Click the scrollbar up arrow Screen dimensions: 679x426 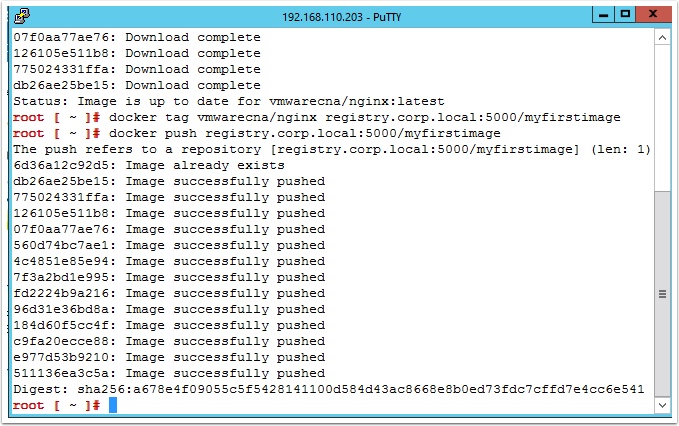[x=662, y=38]
